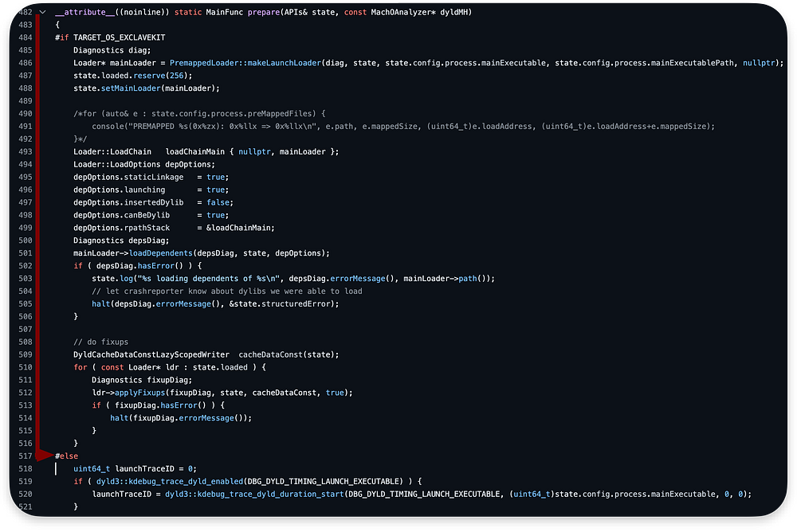Screen dimensions: 797x532
Task: Select line number 501
Action: tap(26, 253)
